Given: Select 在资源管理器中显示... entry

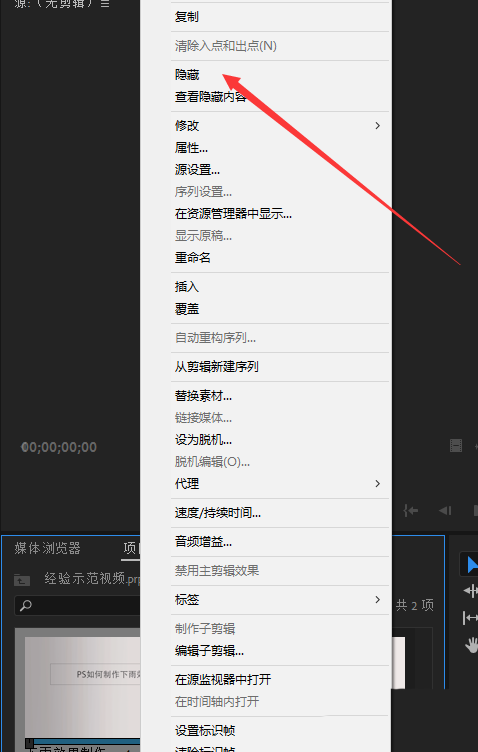Looking at the screenshot, I should coord(233,214).
